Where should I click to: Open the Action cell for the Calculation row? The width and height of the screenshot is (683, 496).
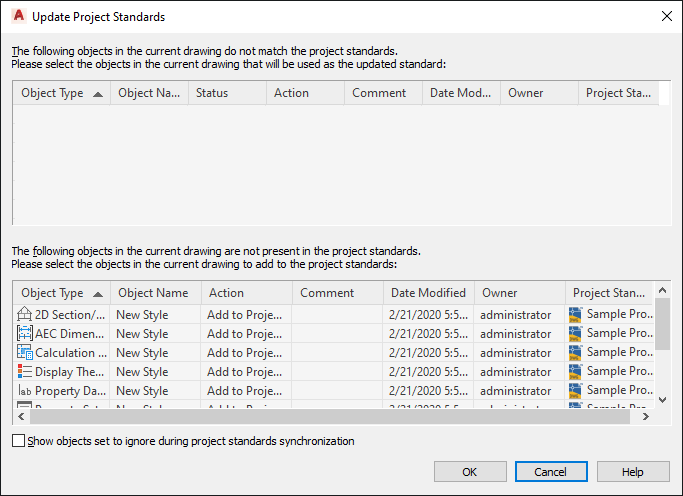pyautogui.click(x=246, y=353)
